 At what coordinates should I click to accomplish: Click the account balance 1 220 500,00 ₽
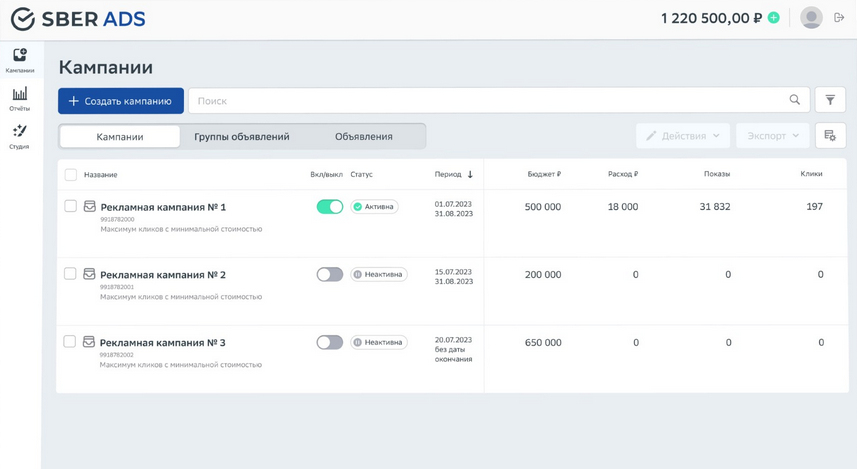pyautogui.click(x=711, y=19)
